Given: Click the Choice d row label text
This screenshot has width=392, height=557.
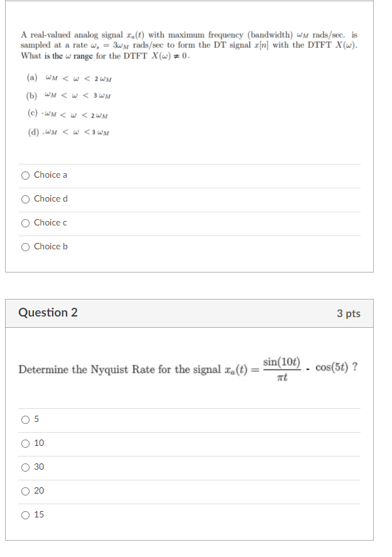Looking at the screenshot, I should click(49, 199).
